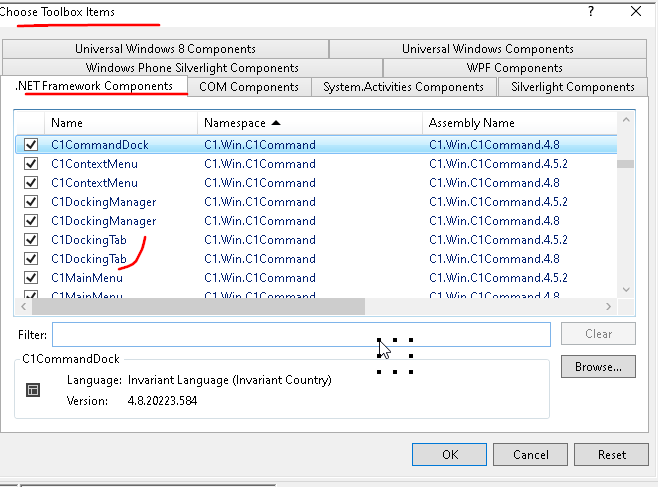Click the version value 4.8.20223.584

[162, 401]
